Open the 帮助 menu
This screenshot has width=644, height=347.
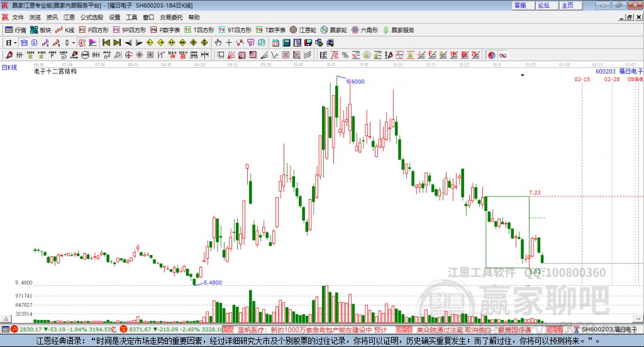pos(194,17)
